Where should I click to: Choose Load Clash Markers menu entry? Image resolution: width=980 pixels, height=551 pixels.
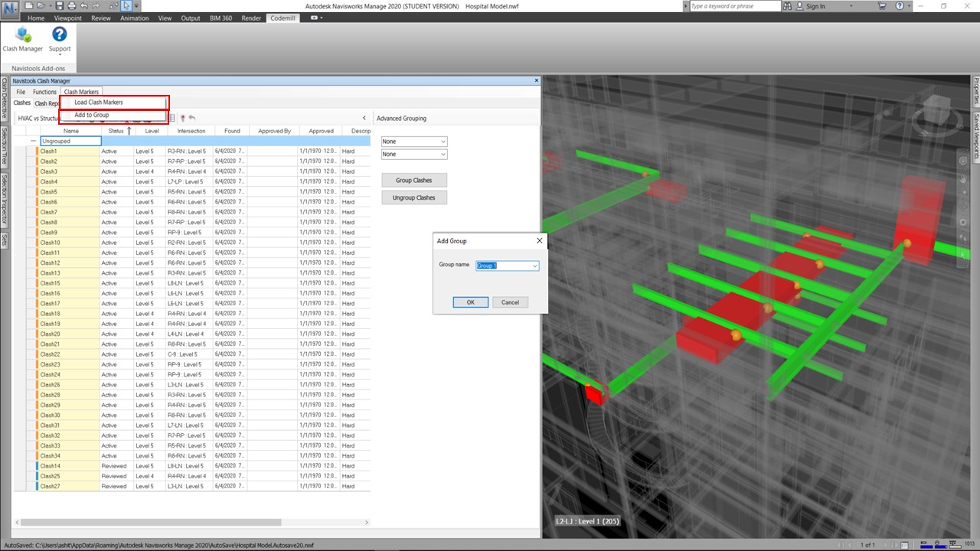coord(99,102)
